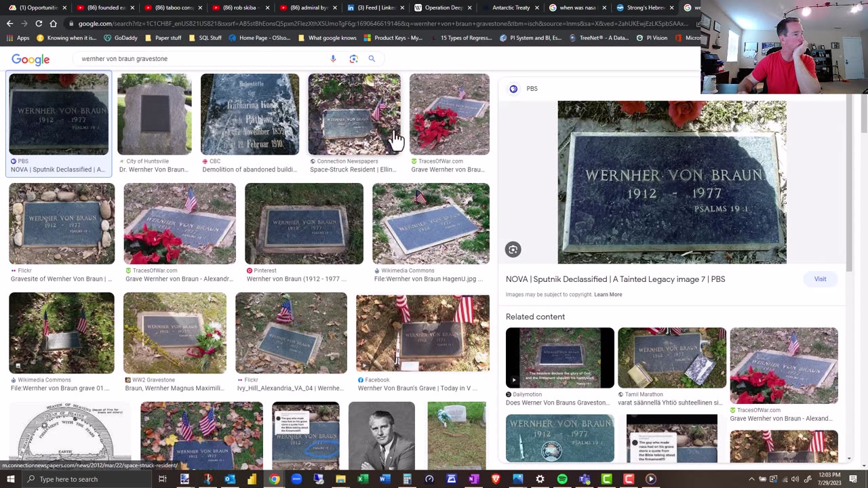Viewport: 868px width, 488px height.
Task: Select the Pinterest gravestone image result
Action: pyautogui.click(x=304, y=224)
